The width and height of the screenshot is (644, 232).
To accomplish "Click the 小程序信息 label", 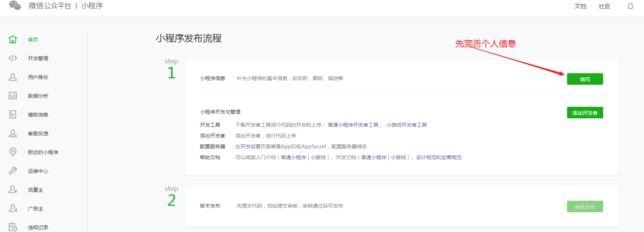I will coord(212,78).
